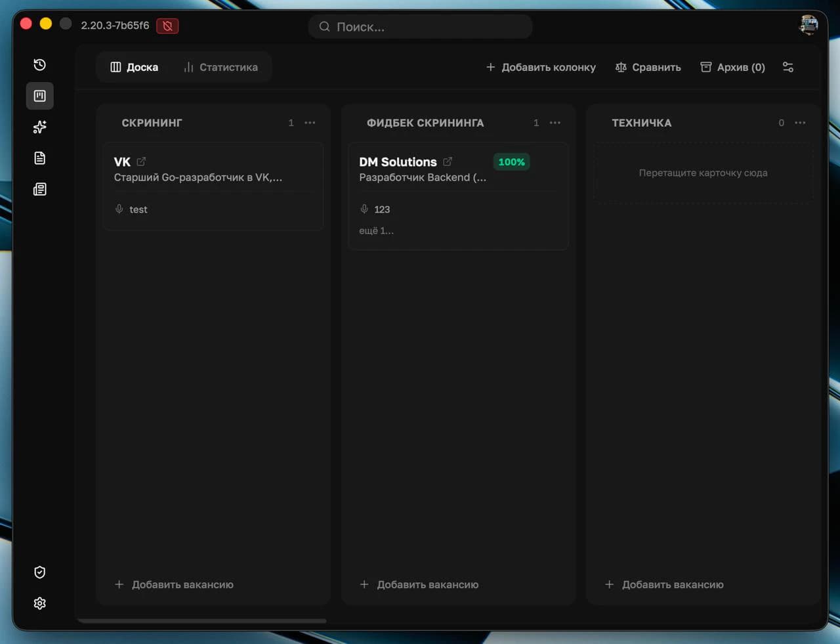Viewport: 840px width, 644px height.
Task: Click version label 2.20.3-7b65f6
Action: pos(115,26)
